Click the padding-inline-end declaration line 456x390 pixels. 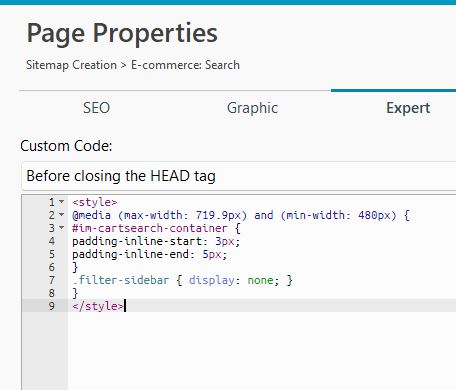pos(150,254)
